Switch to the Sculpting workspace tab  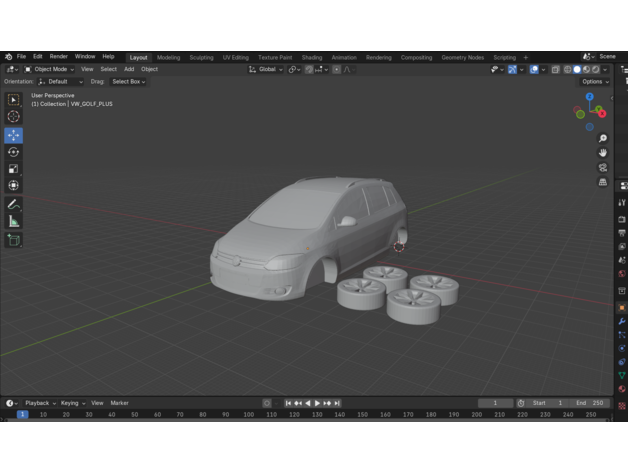click(x=201, y=57)
